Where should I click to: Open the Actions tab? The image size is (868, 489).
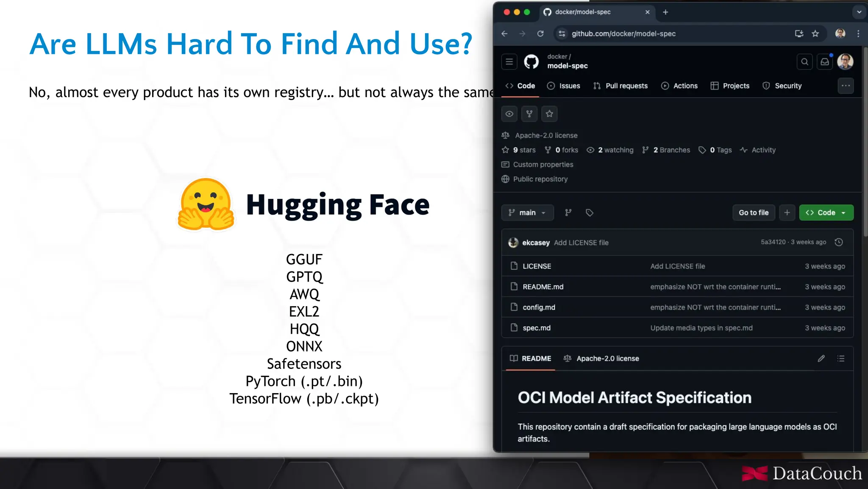pos(679,86)
